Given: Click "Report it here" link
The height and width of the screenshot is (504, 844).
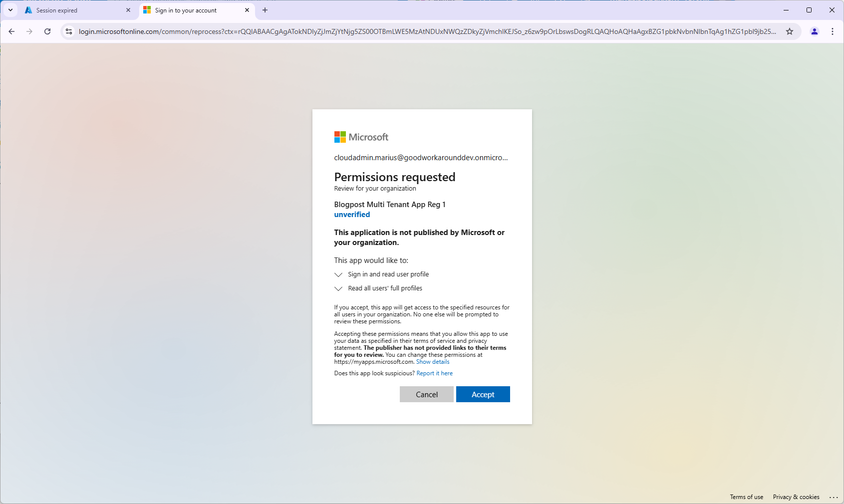Looking at the screenshot, I should 434,373.
